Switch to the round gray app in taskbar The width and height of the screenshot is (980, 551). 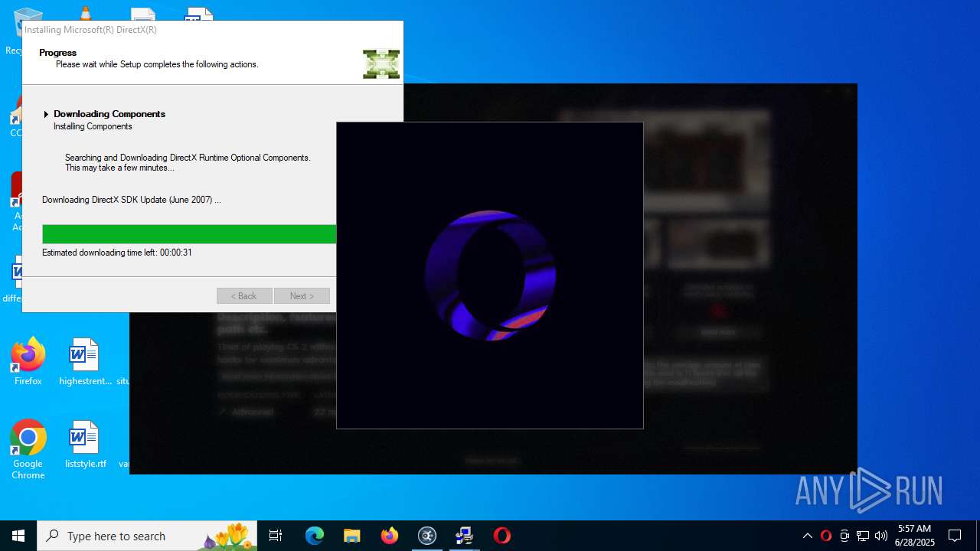427,536
